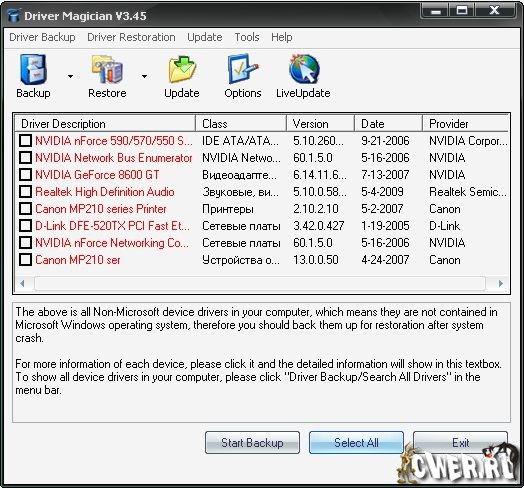The height and width of the screenshot is (488, 524).
Task: Minimize the Driver Magician window
Action: [x=435, y=10]
